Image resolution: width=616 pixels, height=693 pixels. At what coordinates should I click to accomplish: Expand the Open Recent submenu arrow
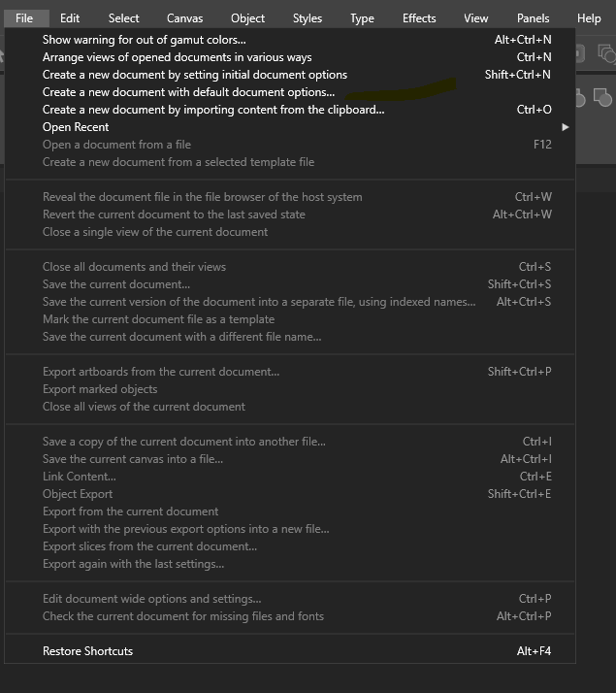[x=566, y=127]
